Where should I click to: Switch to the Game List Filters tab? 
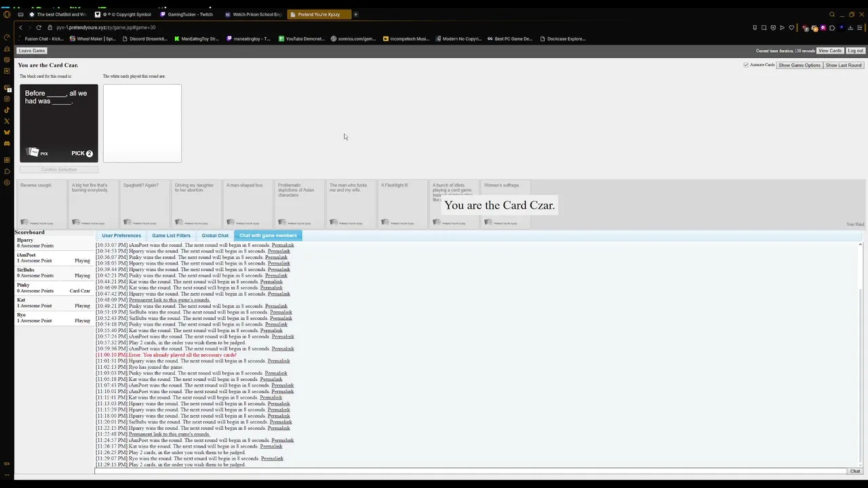(171, 235)
